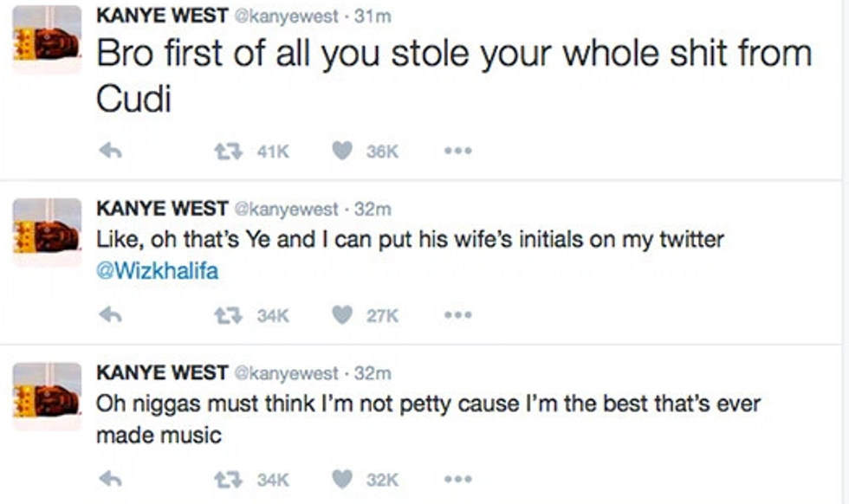Like the tweet with 36K likes
Viewport: 849px width, 504px height.
click(x=343, y=151)
